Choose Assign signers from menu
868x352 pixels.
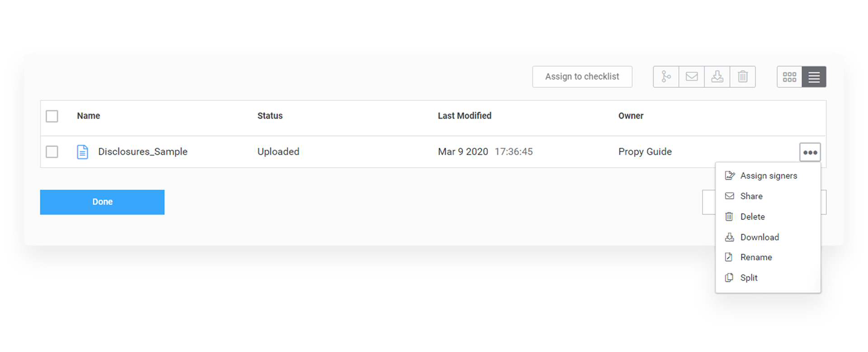pyautogui.click(x=768, y=176)
